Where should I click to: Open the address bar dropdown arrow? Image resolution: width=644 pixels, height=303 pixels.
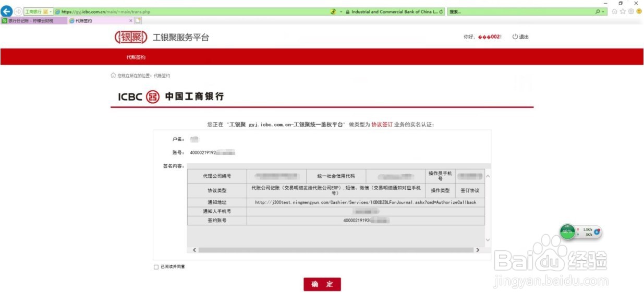pyautogui.click(x=341, y=11)
